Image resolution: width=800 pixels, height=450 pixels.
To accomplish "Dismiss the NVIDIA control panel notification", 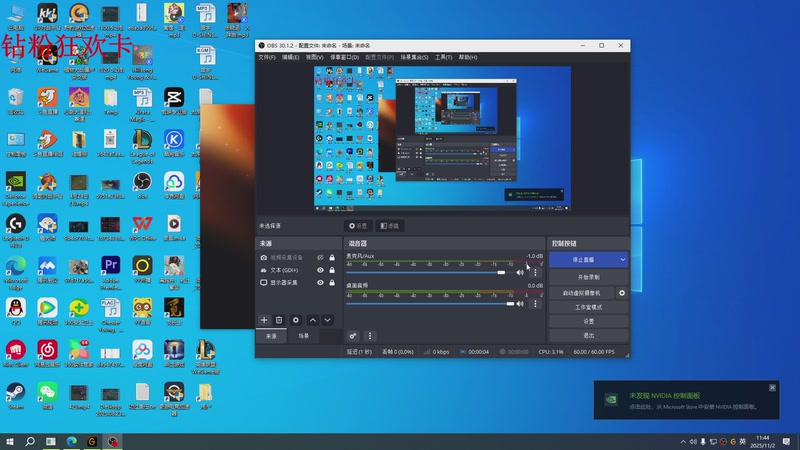I will point(772,388).
